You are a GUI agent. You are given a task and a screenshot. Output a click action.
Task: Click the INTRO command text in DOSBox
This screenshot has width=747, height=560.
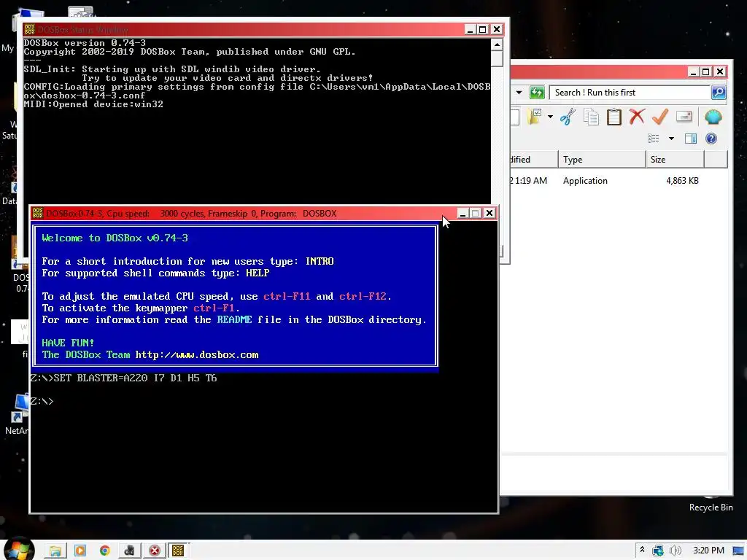[320, 262]
